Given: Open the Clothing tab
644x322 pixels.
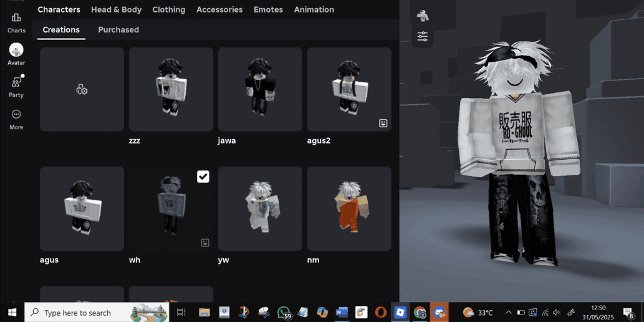Looking at the screenshot, I should (169, 9).
